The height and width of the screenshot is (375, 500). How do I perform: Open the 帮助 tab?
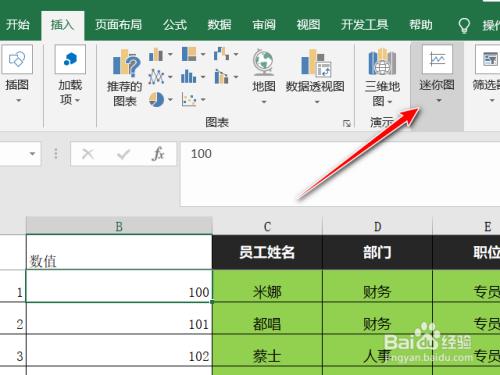click(421, 25)
